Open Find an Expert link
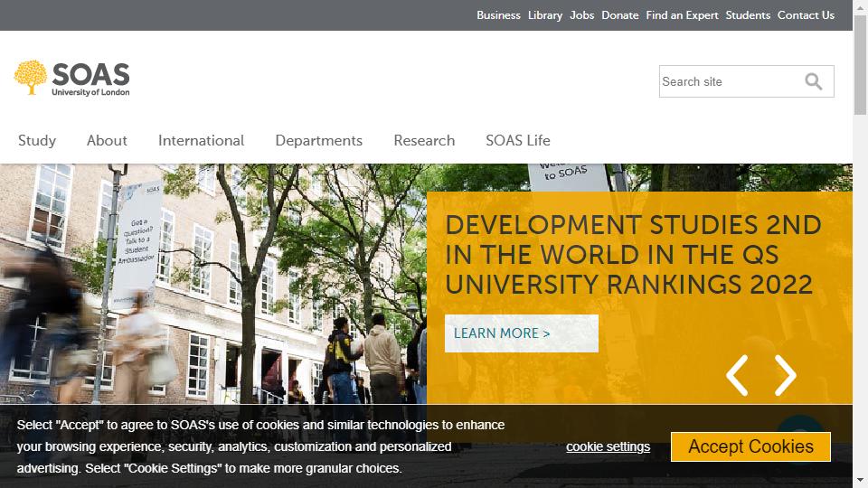Image resolution: width=868 pixels, height=488 pixels. [x=682, y=15]
